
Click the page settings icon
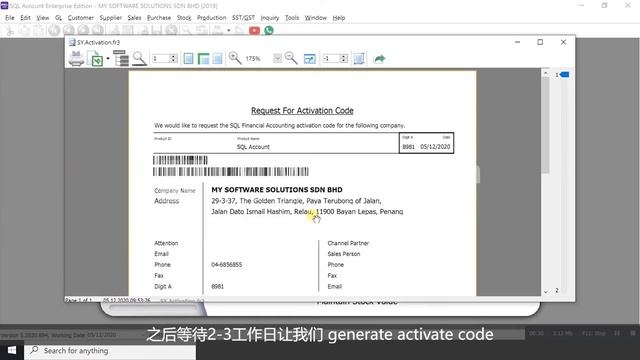[x=359, y=59]
